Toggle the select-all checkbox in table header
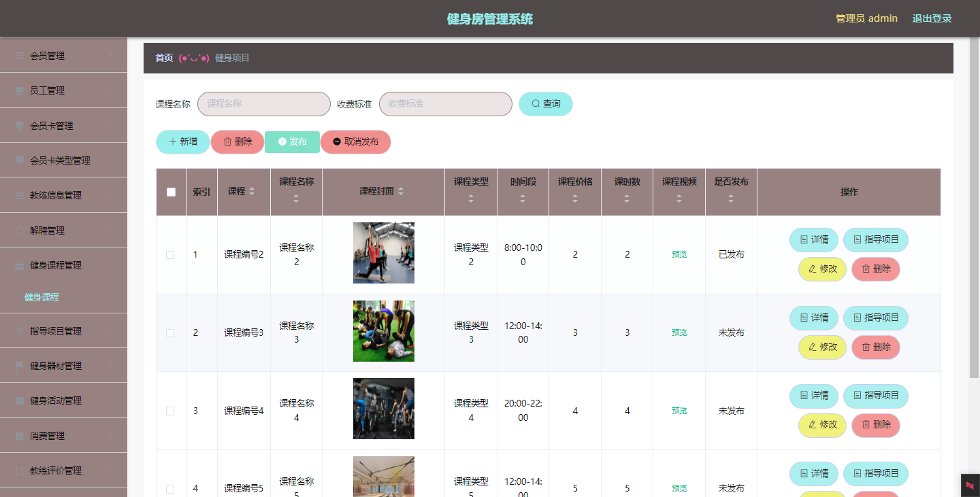The width and height of the screenshot is (980, 497). click(171, 192)
